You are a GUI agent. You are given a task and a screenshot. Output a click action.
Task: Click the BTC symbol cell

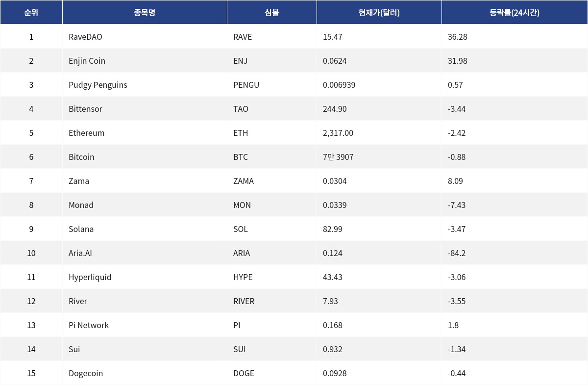click(241, 157)
